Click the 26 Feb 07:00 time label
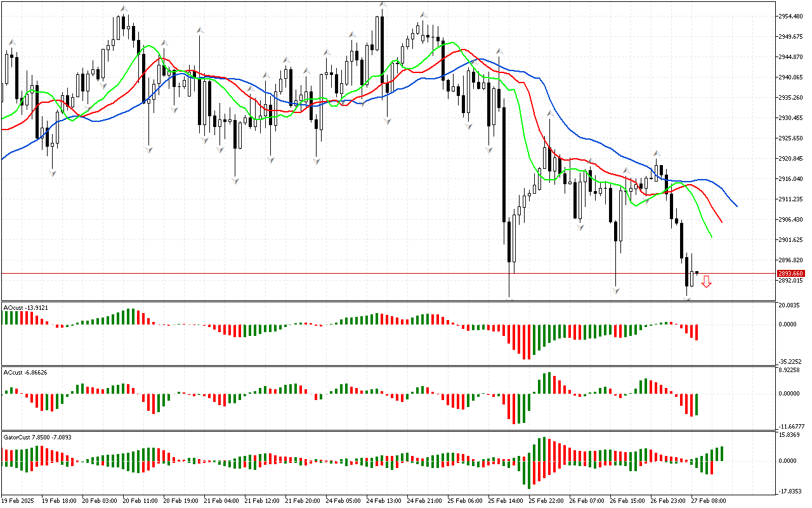 (x=587, y=501)
